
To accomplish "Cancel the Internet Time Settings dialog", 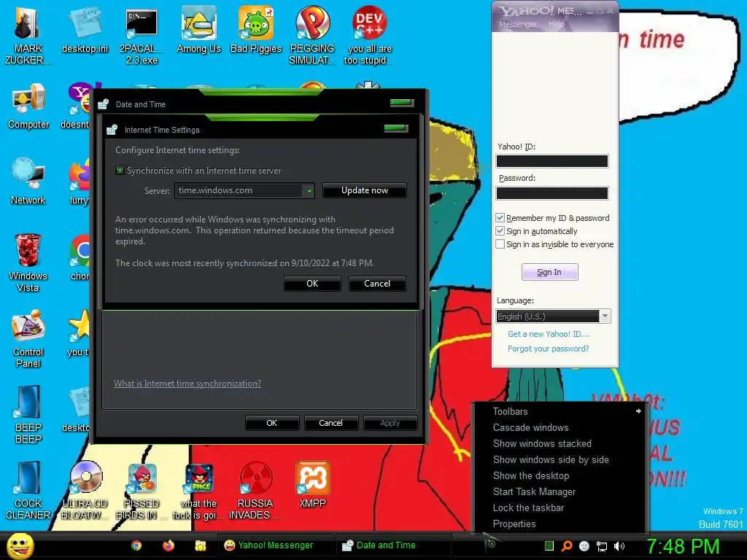I will (377, 284).
